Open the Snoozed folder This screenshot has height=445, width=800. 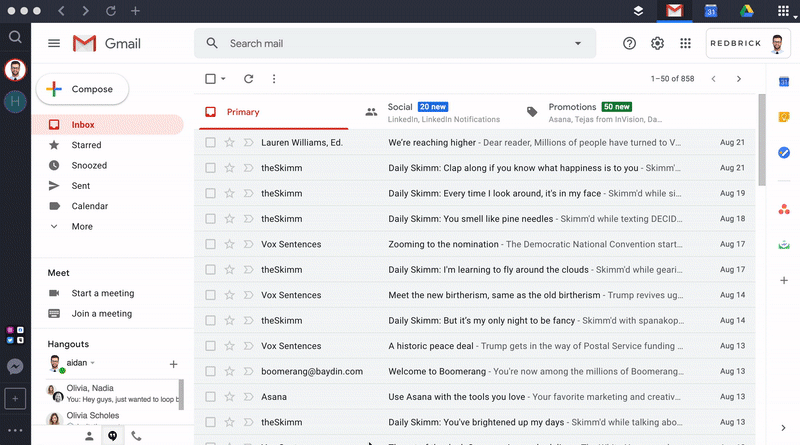coord(108,165)
